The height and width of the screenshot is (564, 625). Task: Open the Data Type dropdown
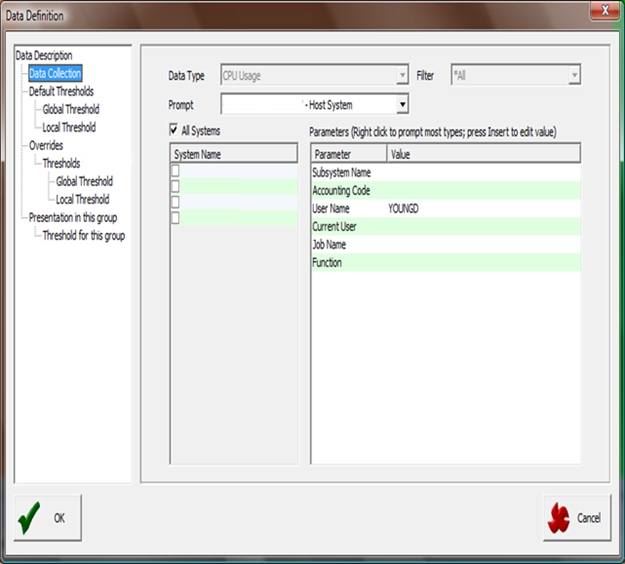pos(402,76)
